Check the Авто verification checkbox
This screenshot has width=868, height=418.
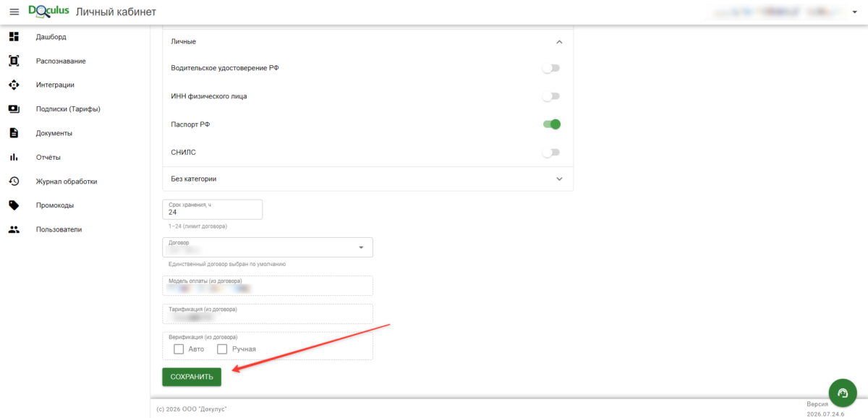coord(179,349)
